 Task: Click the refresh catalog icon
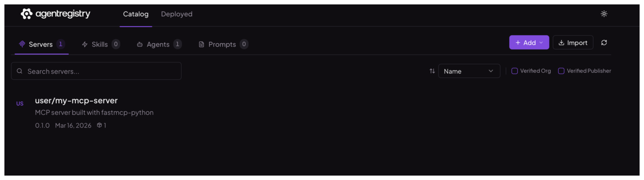[604, 43]
